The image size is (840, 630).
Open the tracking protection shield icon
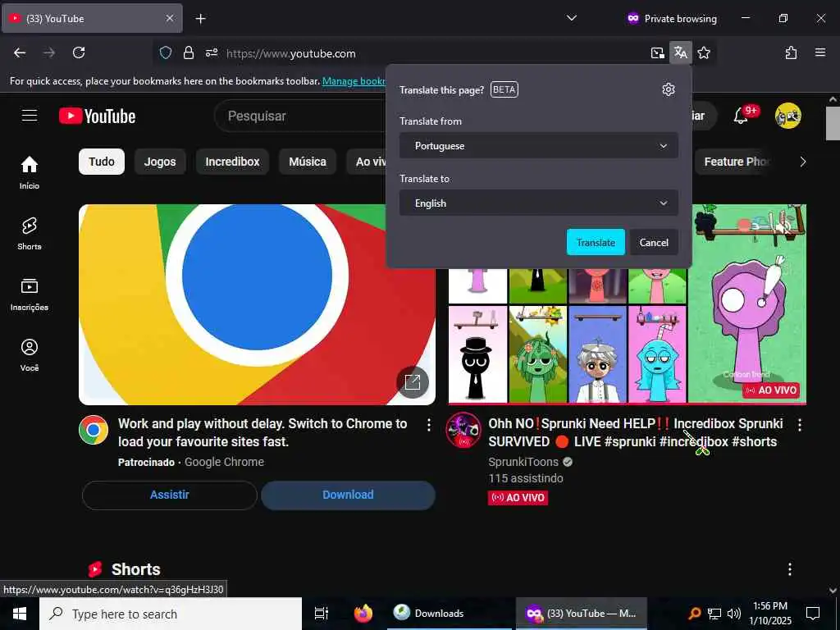tap(166, 52)
